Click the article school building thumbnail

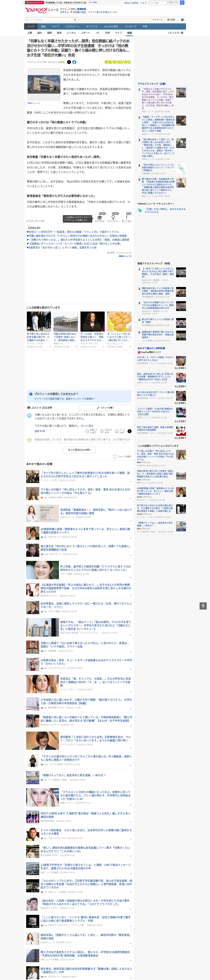point(44,84)
